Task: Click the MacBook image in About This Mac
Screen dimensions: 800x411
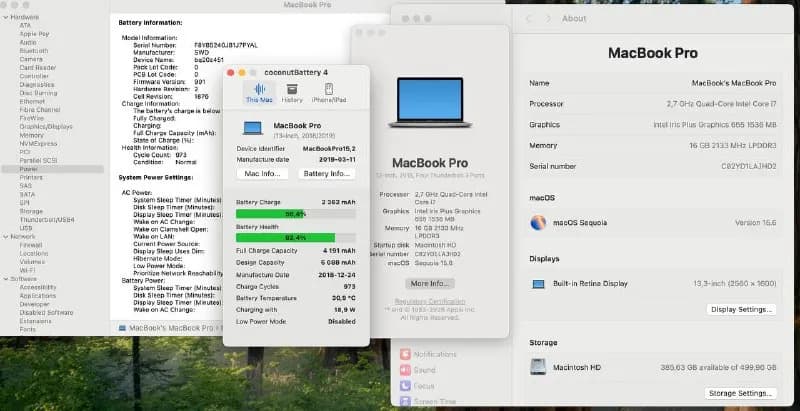Action: pos(430,102)
